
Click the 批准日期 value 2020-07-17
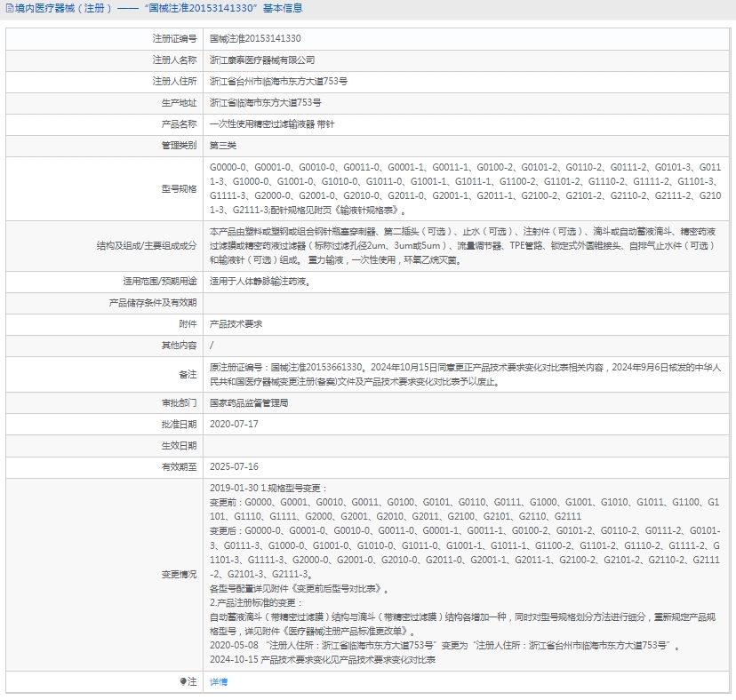point(234,424)
